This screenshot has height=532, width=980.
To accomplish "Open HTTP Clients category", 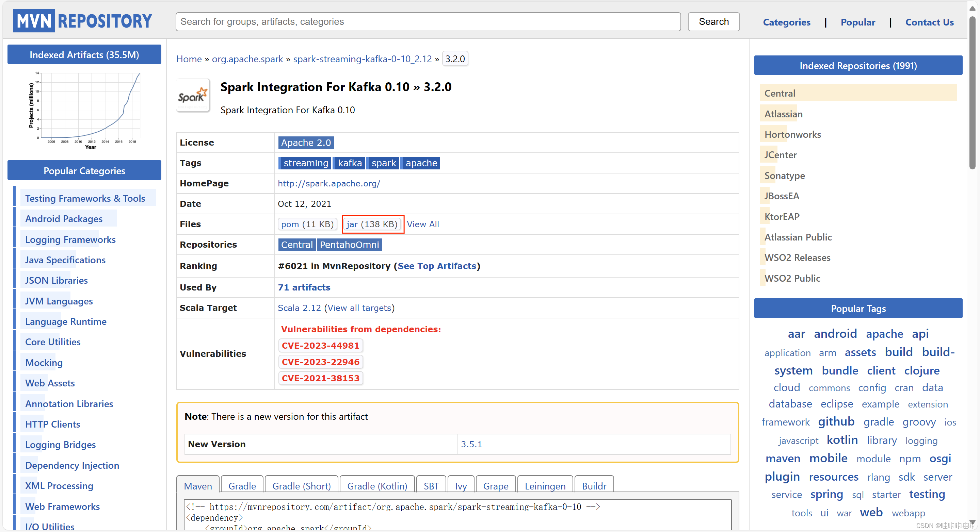I will point(52,424).
